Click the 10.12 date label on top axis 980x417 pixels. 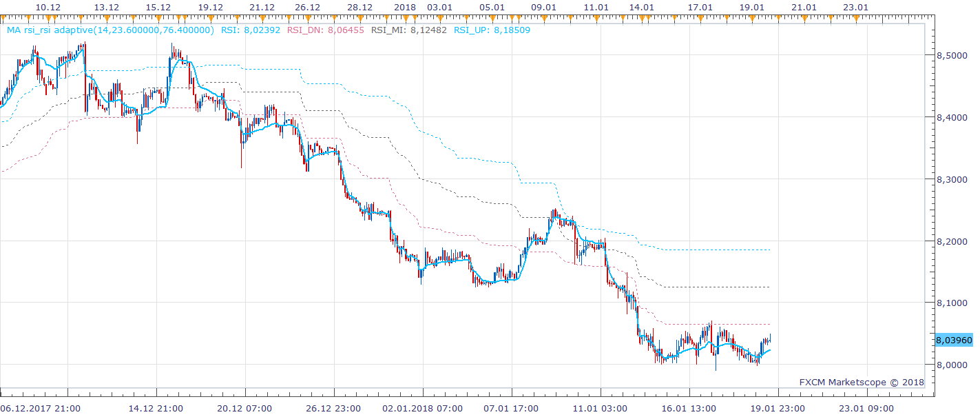(x=48, y=6)
